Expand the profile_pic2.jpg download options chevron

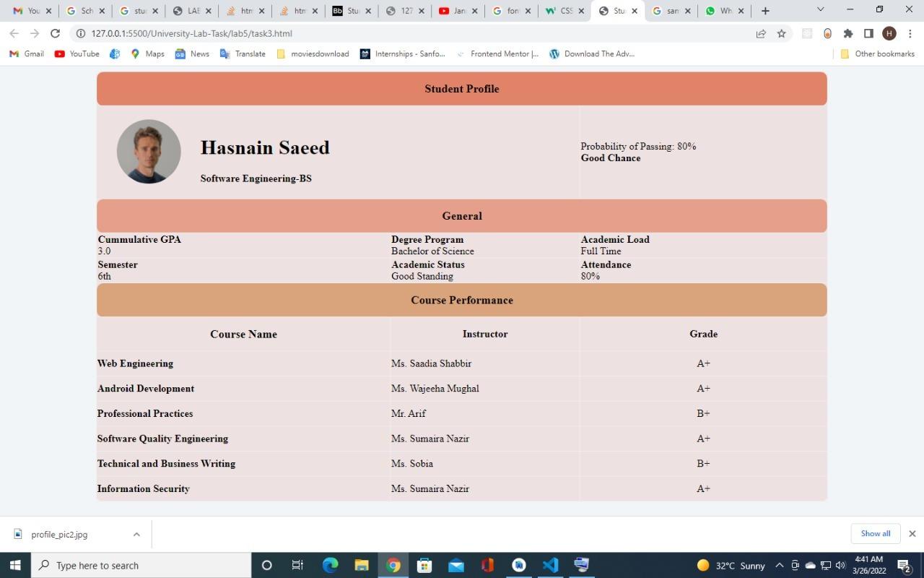click(136, 534)
